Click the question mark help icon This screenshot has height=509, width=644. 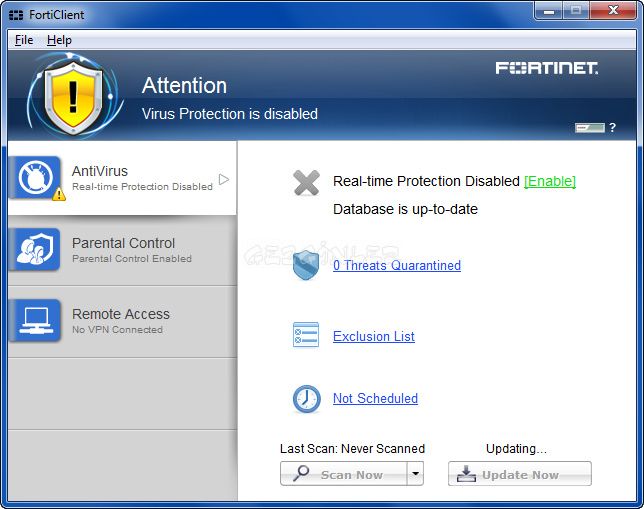coord(612,127)
